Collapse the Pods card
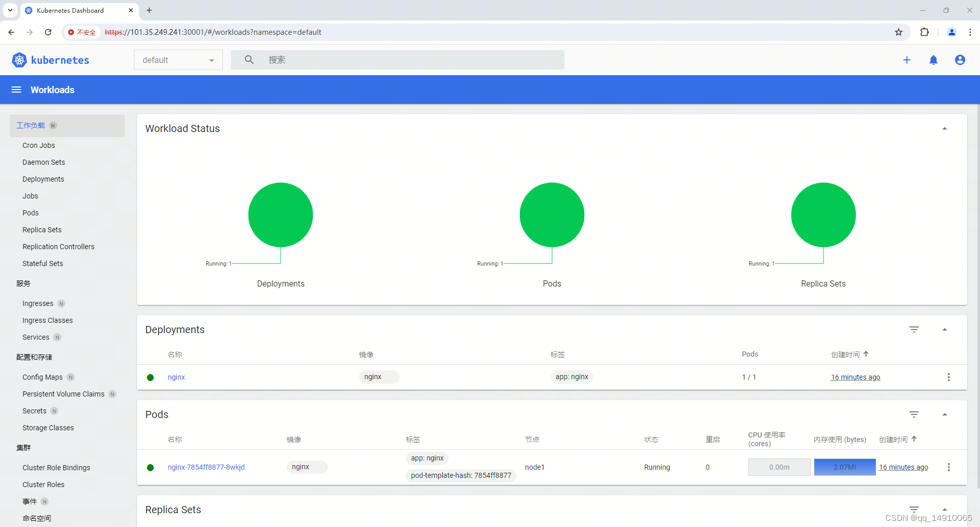The height and width of the screenshot is (527, 980). pyautogui.click(x=945, y=414)
